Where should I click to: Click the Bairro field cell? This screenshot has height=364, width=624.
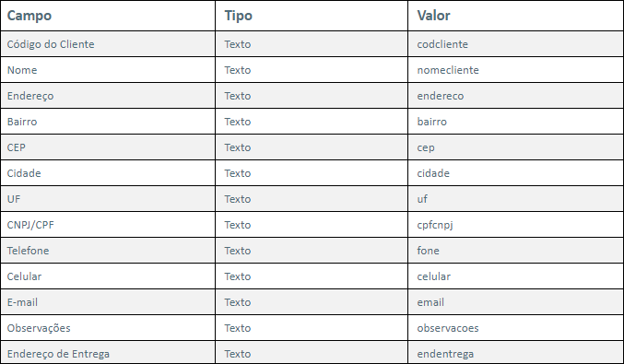point(108,122)
